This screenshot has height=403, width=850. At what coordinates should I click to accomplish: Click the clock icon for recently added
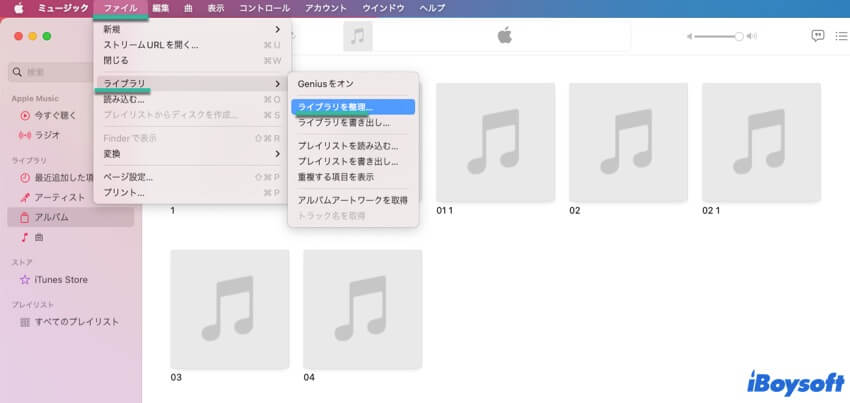tap(25, 177)
